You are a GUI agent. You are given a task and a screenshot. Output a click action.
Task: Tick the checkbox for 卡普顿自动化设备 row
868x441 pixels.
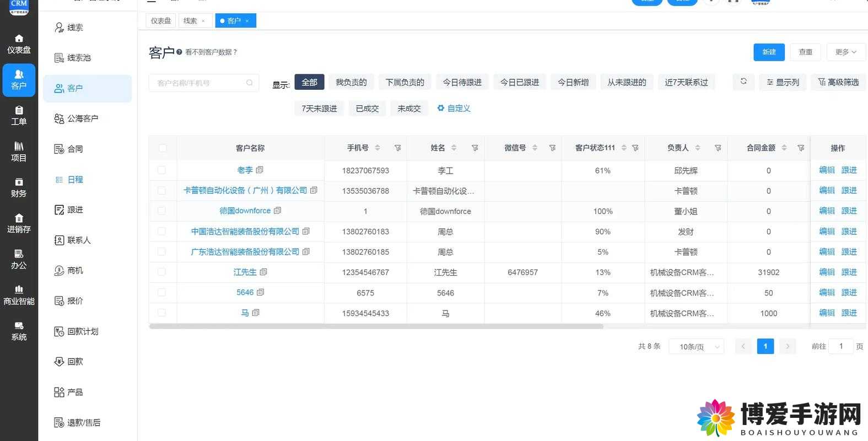click(x=161, y=190)
